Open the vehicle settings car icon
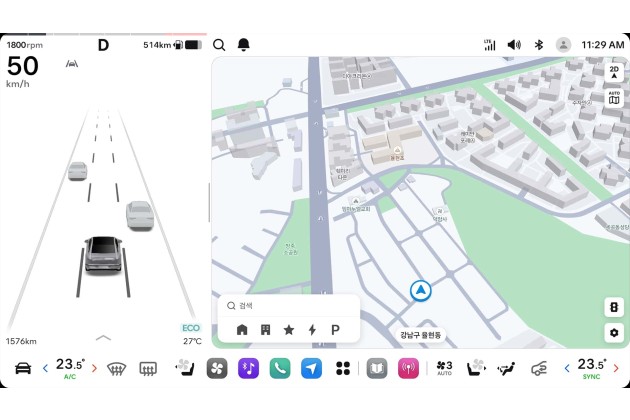Viewport: 630px width, 420px height. tap(22, 369)
